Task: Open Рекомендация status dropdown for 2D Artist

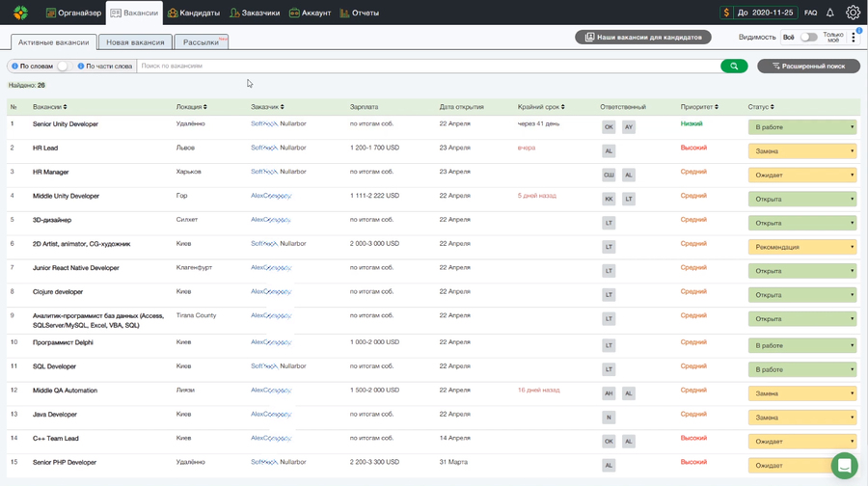Action: point(802,247)
